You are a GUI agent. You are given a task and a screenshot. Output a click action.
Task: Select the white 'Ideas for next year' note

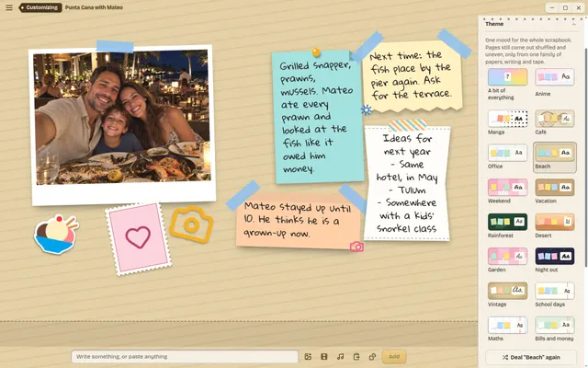tap(407, 183)
